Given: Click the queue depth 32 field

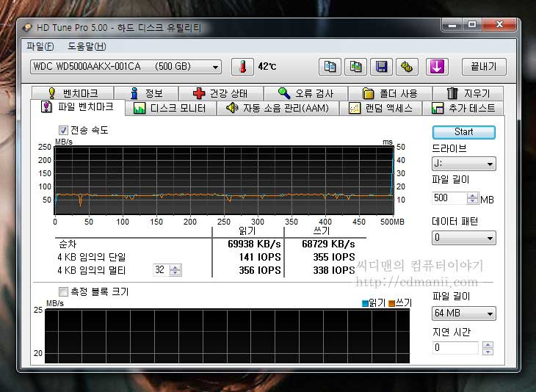Looking at the screenshot, I should pos(161,270).
